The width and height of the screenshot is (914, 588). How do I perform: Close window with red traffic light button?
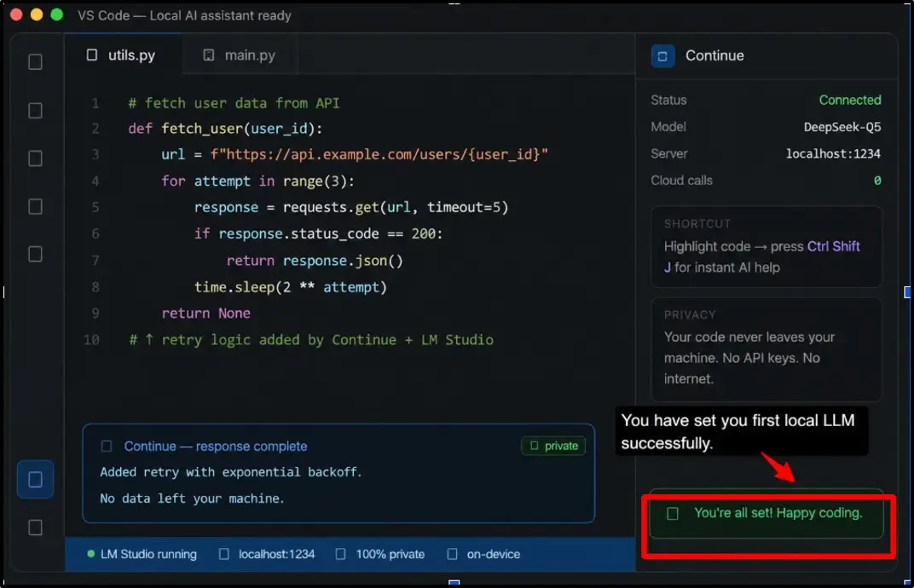(x=16, y=14)
